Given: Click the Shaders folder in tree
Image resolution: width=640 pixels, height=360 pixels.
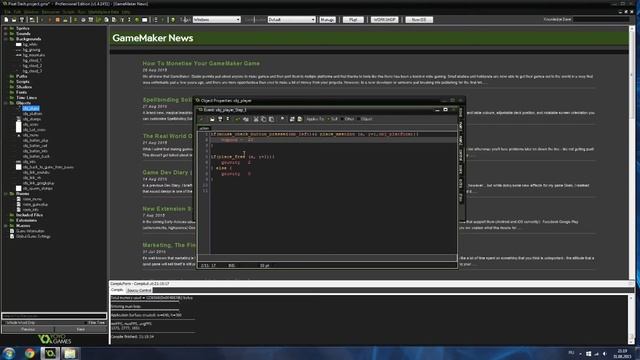Looking at the screenshot, I should point(24,87).
